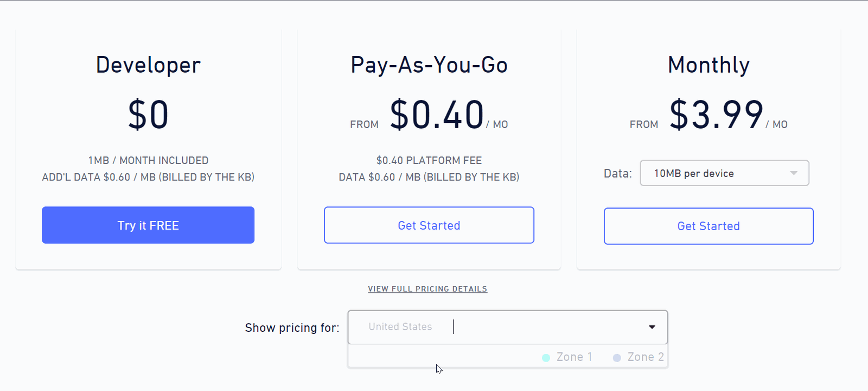The image size is (868, 391).
Task: Click the $0.40 Platform Fee text
Action: tap(429, 161)
